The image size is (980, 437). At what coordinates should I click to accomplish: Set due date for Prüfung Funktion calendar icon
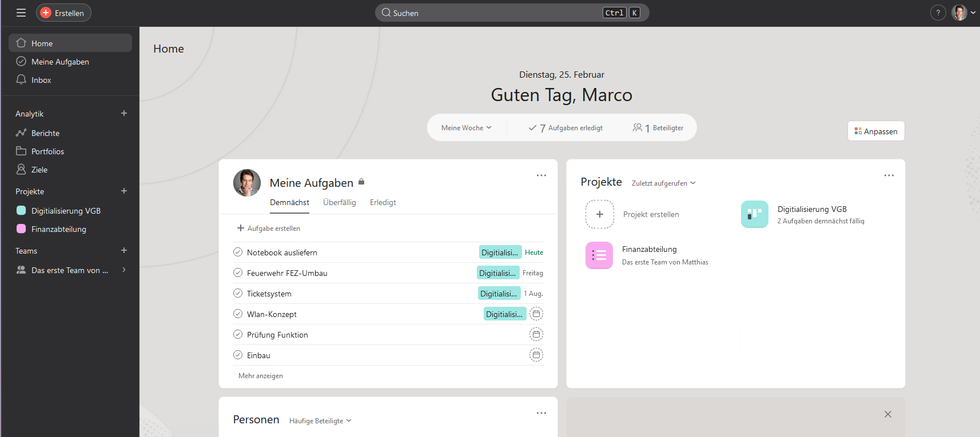tap(536, 334)
